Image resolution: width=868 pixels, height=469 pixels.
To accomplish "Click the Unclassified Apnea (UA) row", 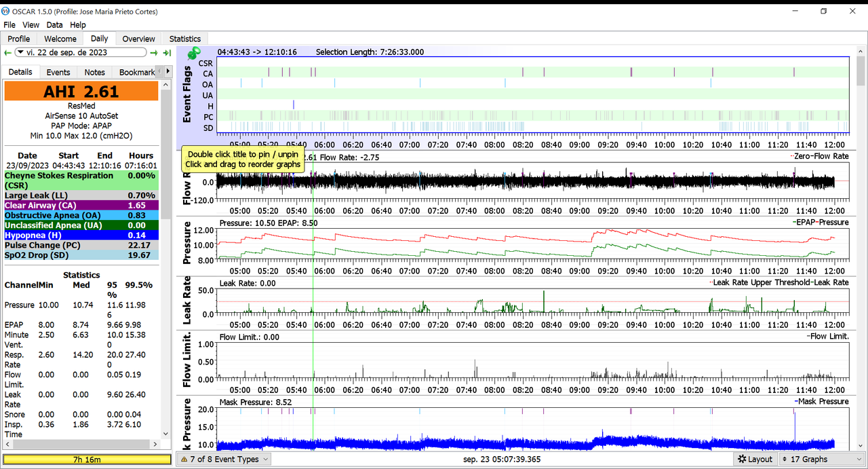I will (x=81, y=225).
